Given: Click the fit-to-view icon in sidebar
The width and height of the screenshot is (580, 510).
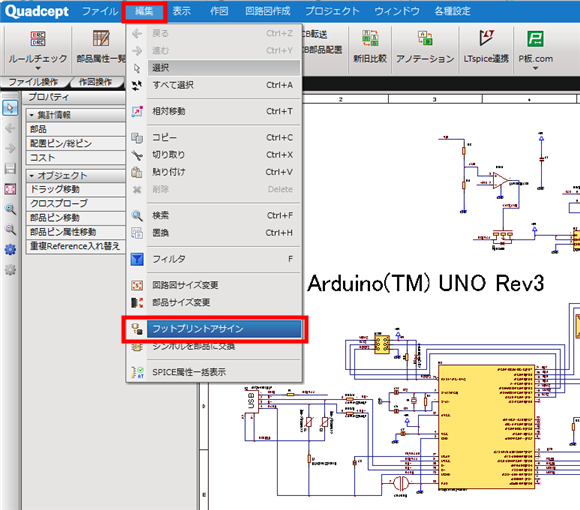Looking at the screenshot, I should point(10,189).
